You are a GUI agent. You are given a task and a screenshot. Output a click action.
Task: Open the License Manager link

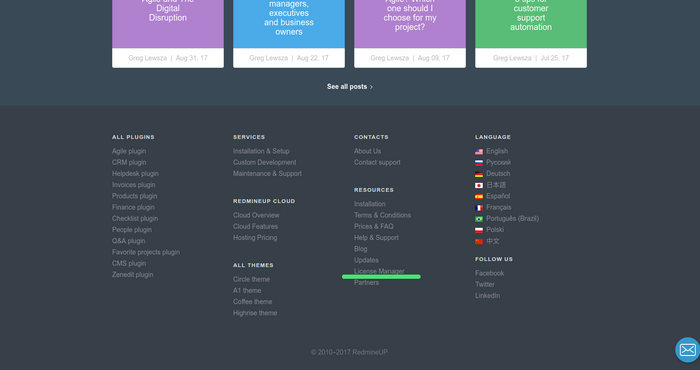tap(379, 271)
